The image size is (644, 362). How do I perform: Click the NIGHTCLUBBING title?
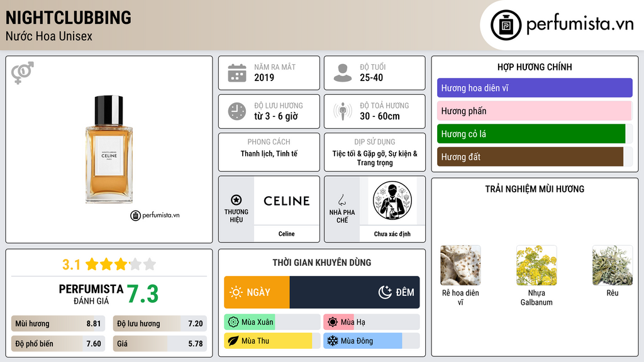(69, 18)
